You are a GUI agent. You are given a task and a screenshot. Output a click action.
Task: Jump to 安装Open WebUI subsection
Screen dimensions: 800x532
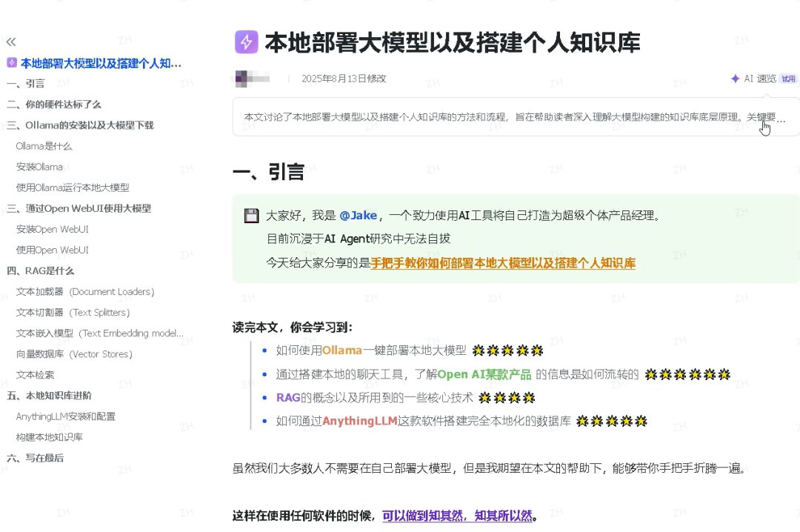point(52,230)
